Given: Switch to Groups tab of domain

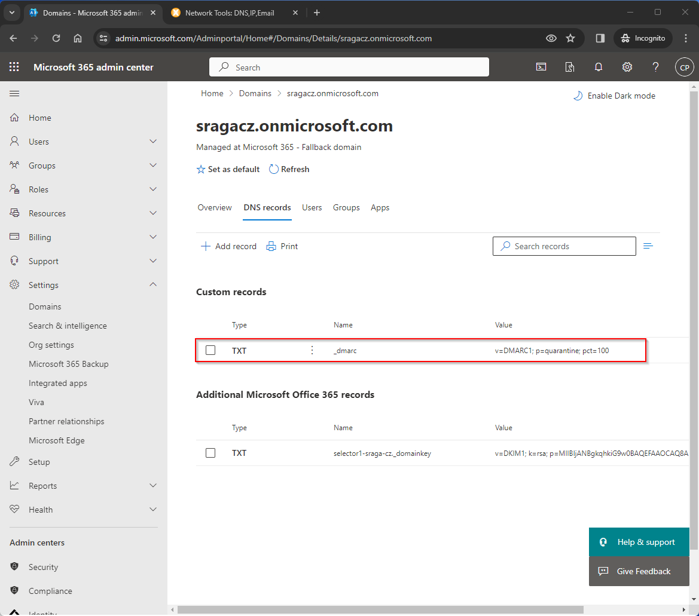Looking at the screenshot, I should point(346,207).
